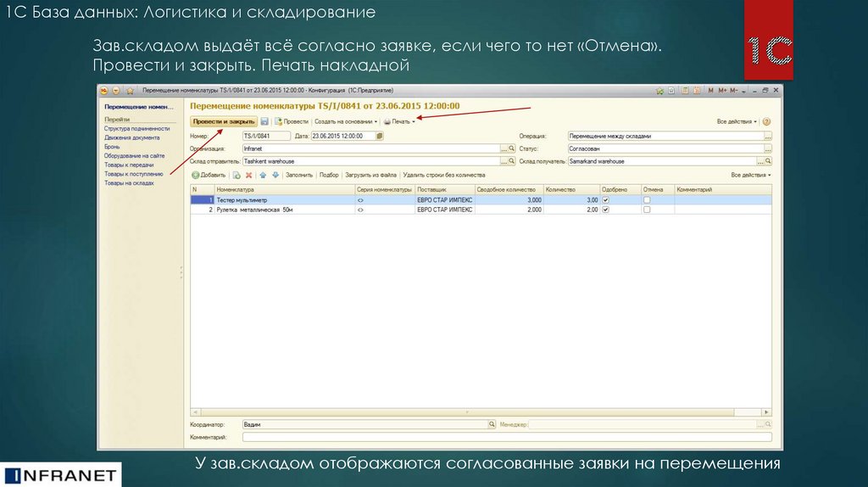868x487 pixels.
Task: Click the ellipsis button in Статус field
Action: point(768,148)
